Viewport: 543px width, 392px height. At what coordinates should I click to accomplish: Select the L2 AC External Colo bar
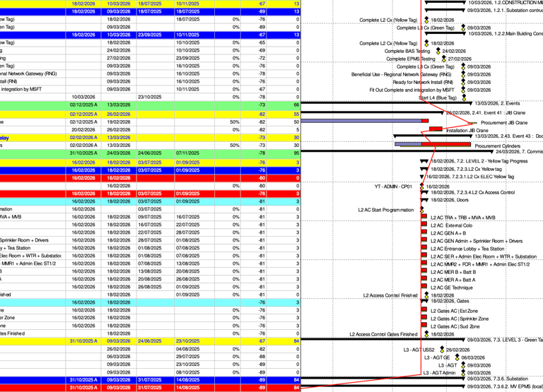tap(424, 224)
